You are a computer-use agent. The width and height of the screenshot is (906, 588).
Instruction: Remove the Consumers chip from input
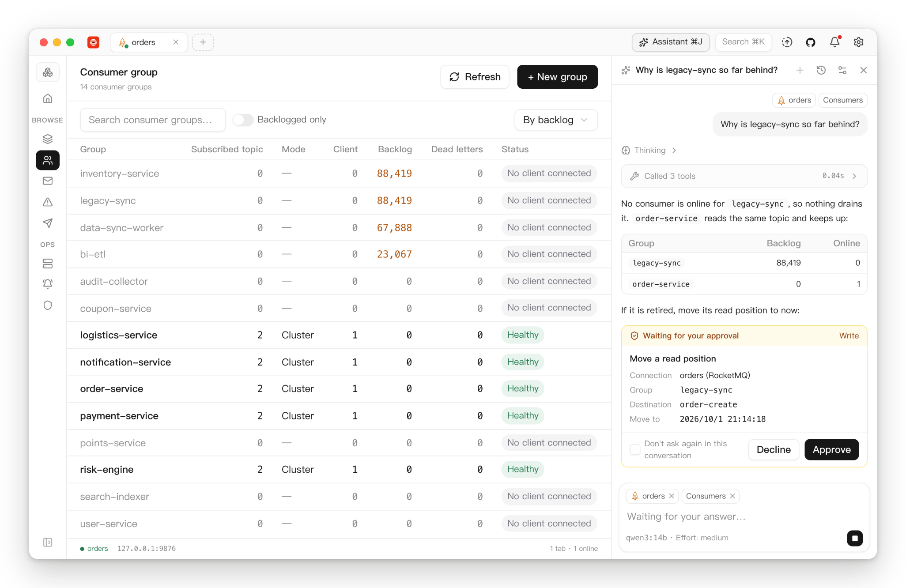click(x=732, y=496)
